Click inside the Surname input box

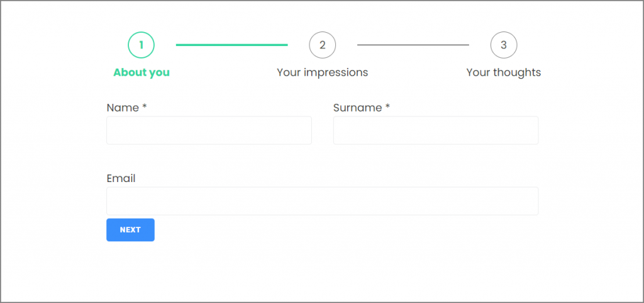pos(435,130)
